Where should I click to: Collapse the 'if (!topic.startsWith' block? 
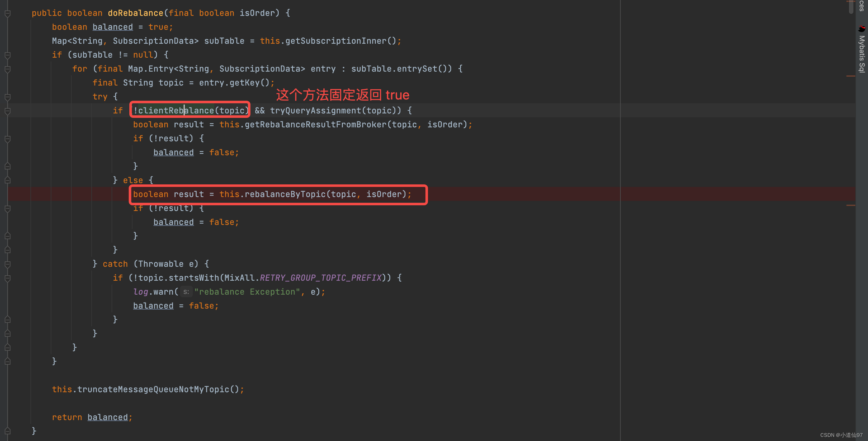click(x=7, y=278)
